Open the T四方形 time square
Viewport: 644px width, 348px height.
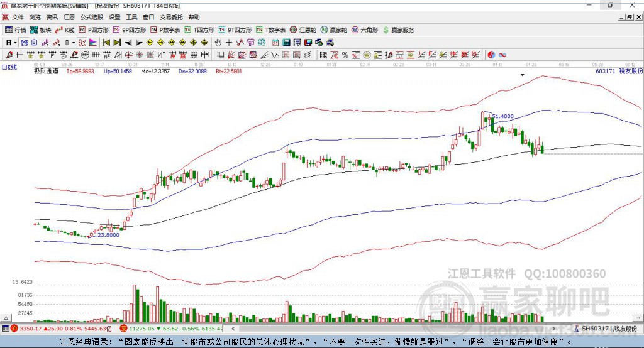[x=199, y=30]
